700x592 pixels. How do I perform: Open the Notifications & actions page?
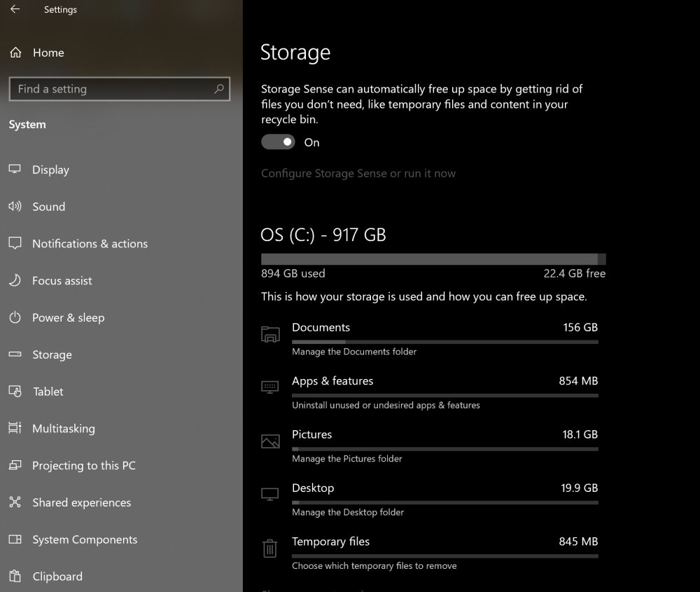(x=90, y=244)
